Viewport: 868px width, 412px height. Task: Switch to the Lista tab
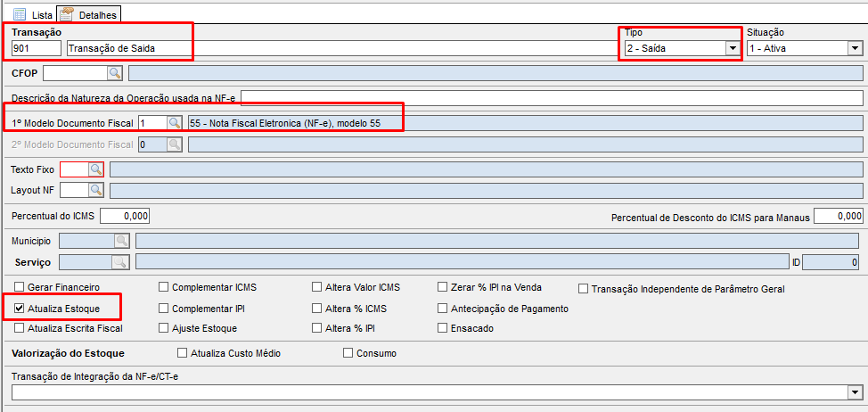(x=32, y=15)
